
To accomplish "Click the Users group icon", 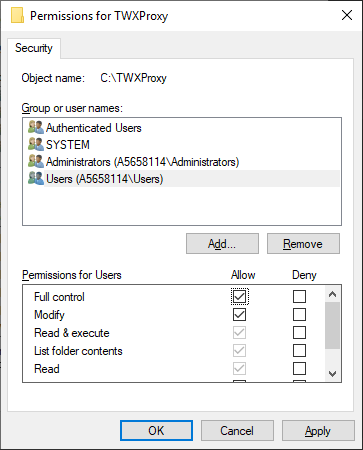I will 36,179.
